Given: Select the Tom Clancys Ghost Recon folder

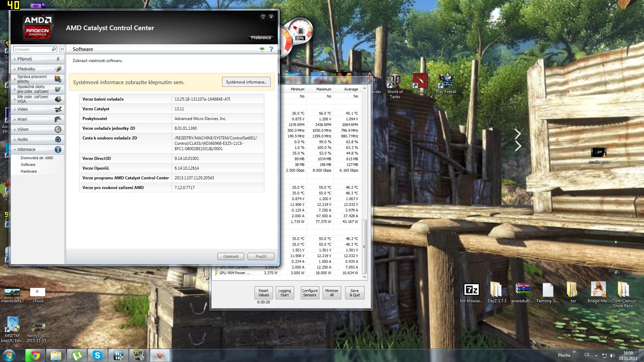Looking at the screenshot, I should 624,295.
